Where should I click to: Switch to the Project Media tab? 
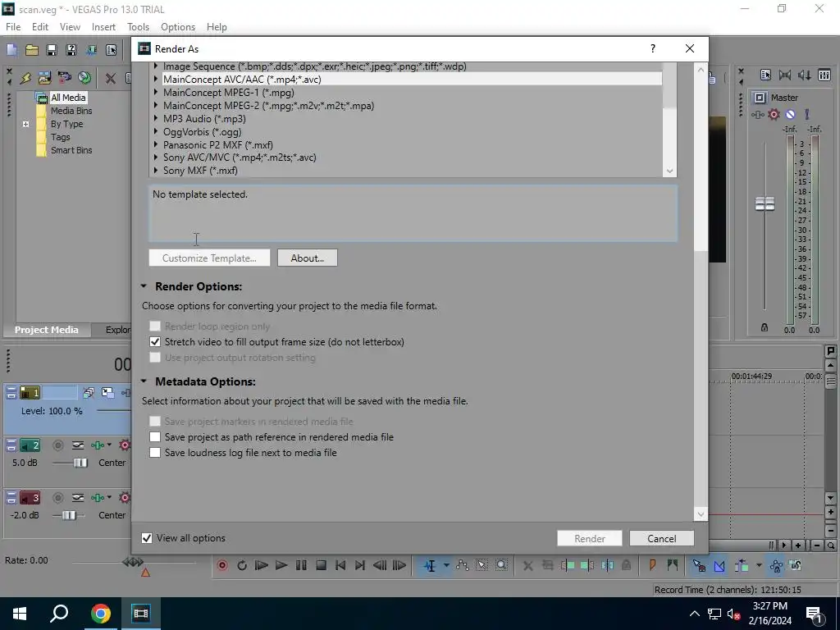[47, 330]
